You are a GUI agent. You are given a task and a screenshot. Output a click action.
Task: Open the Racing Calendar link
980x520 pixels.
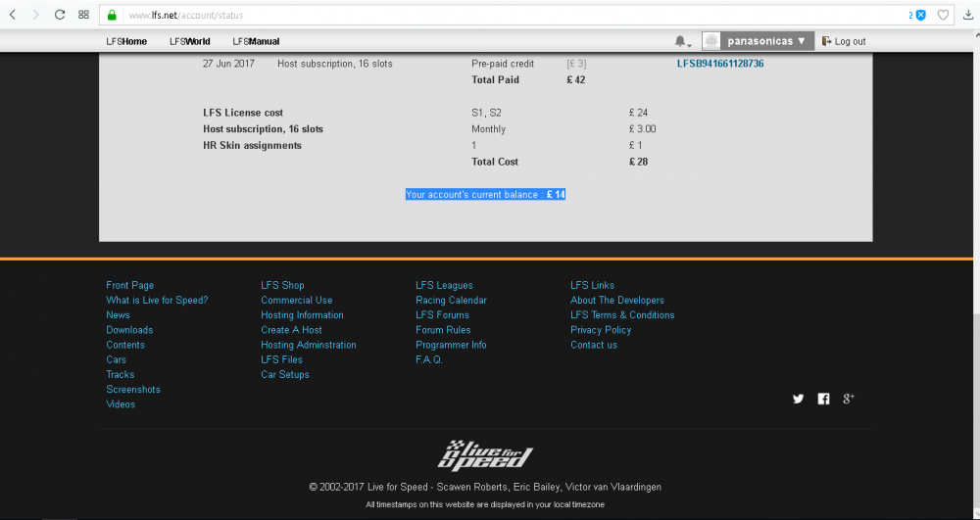(x=451, y=301)
